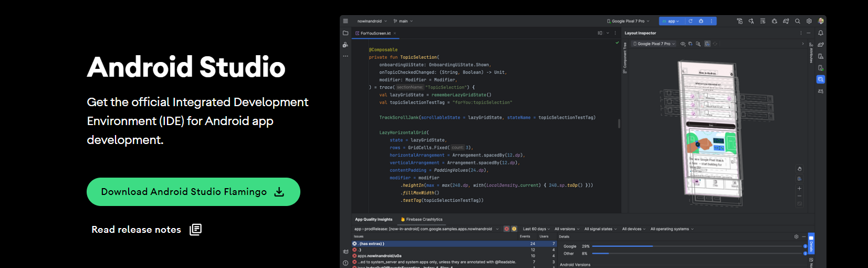Select issue mentioning '@Readable'
Viewport: 868px width, 268px height.
coord(454,262)
